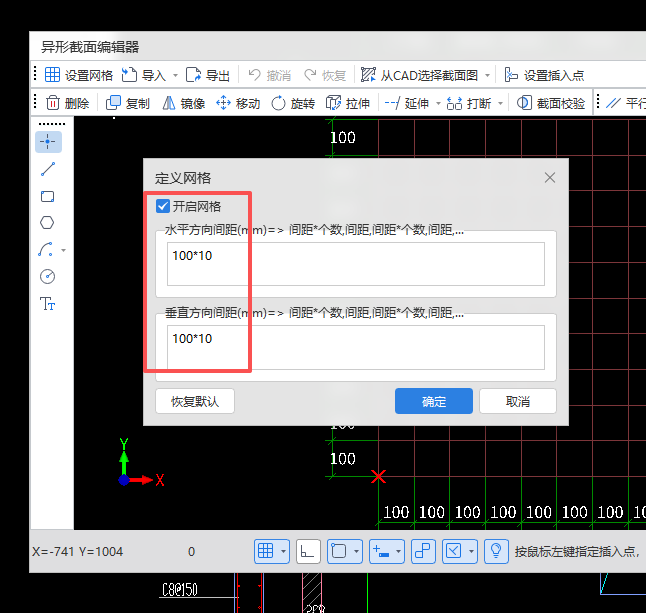Toggle the grid display in the status bar
The height and width of the screenshot is (613, 646).
point(266,551)
